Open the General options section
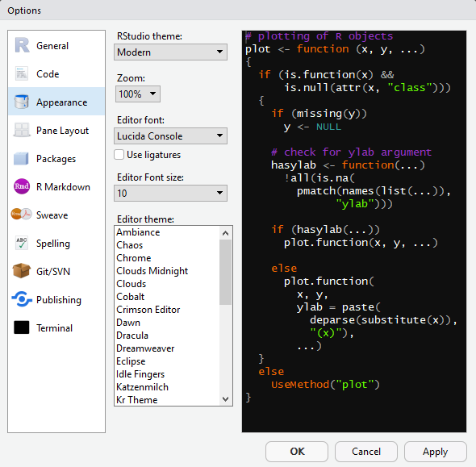This screenshot has height=467, width=476. (56, 45)
